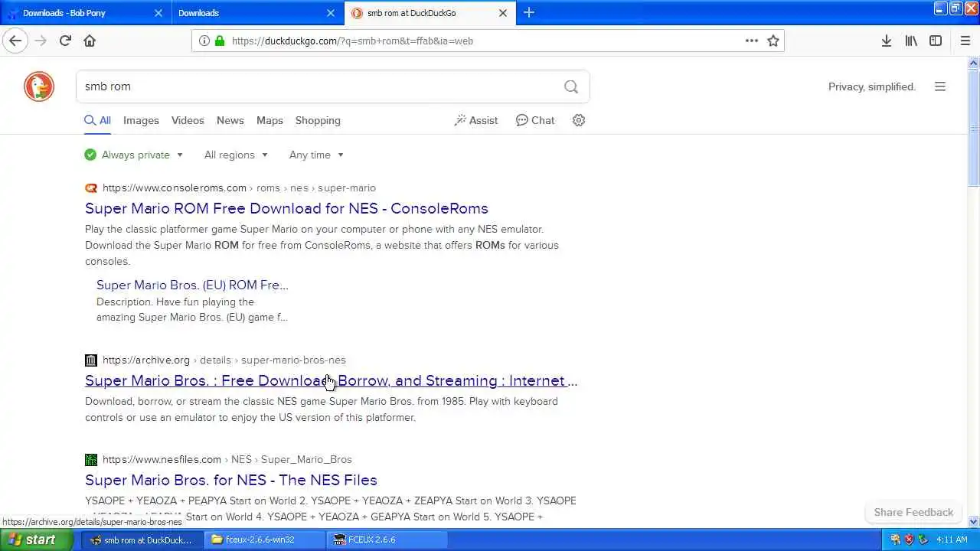Click the archive.org favicon
980x551 pixels.
click(x=91, y=360)
